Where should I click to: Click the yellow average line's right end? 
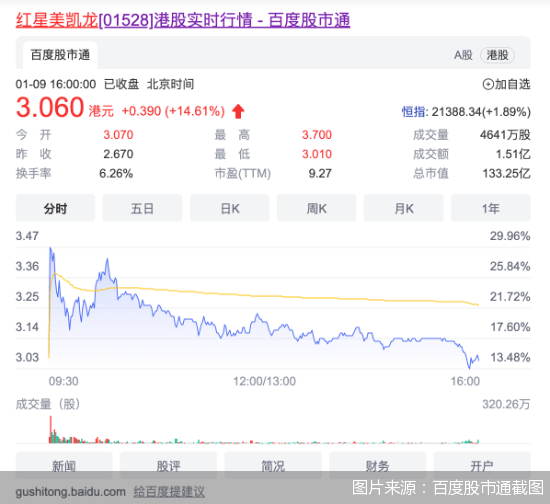tap(477, 304)
